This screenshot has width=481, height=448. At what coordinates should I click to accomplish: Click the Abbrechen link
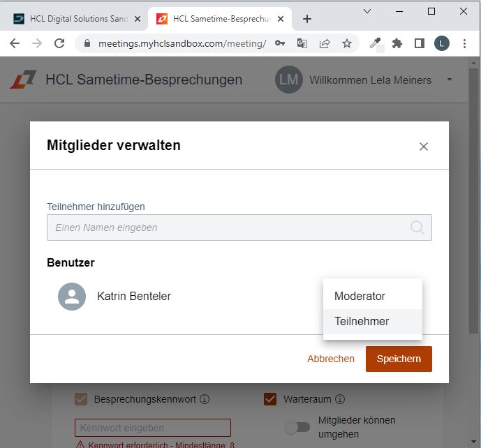(x=331, y=359)
